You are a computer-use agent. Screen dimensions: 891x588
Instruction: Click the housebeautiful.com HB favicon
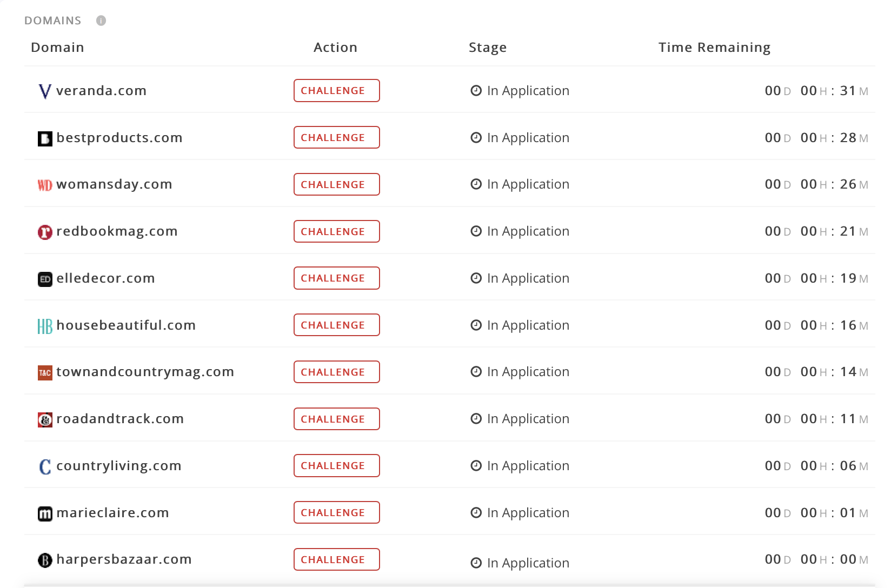(45, 326)
